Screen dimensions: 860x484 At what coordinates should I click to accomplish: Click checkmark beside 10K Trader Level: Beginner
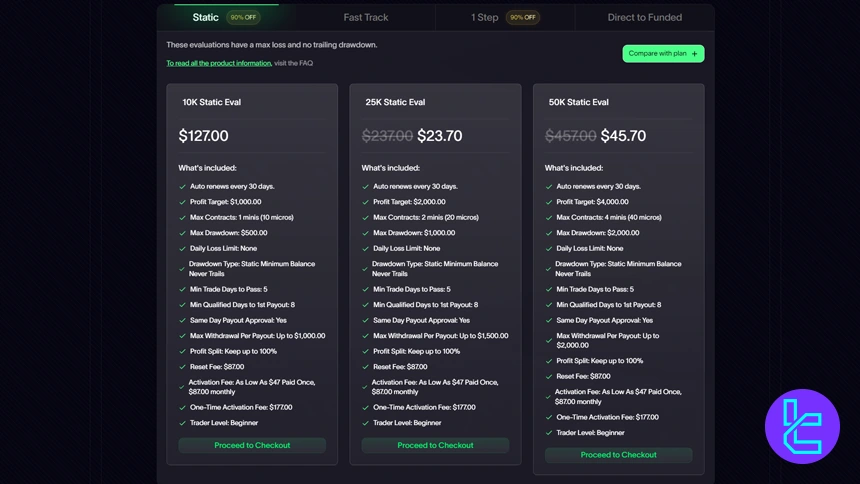[183, 423]
